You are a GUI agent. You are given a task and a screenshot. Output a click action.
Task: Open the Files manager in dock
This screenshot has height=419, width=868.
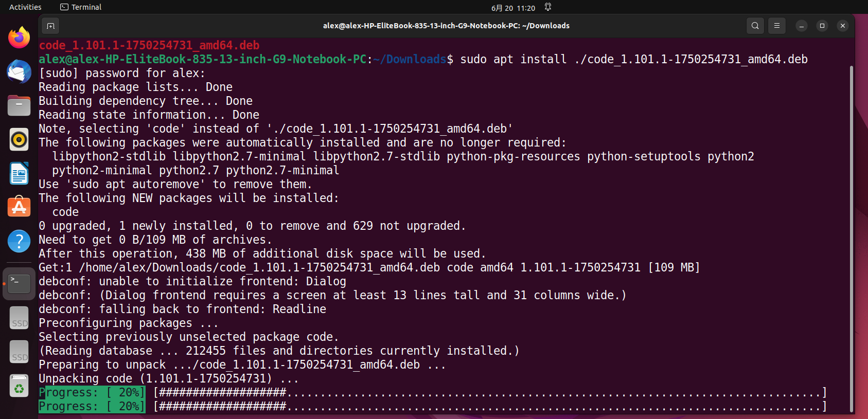[19, 105]
